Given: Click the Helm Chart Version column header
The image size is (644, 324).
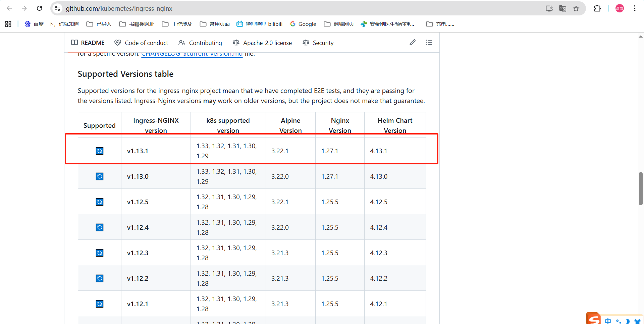Looking at the screenshot, I should 395,125.
